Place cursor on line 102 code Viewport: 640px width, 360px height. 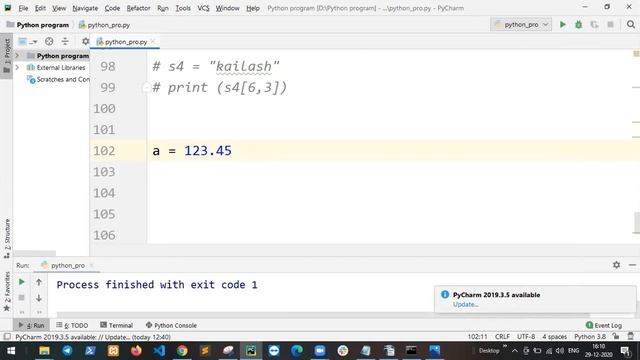point(192,151)
